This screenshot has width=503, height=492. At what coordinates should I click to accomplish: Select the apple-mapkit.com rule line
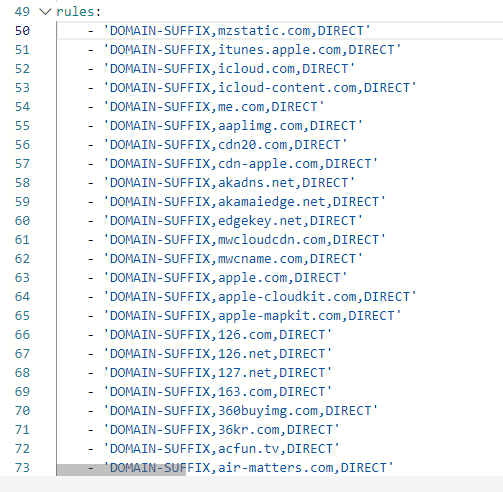click(252, 316)
